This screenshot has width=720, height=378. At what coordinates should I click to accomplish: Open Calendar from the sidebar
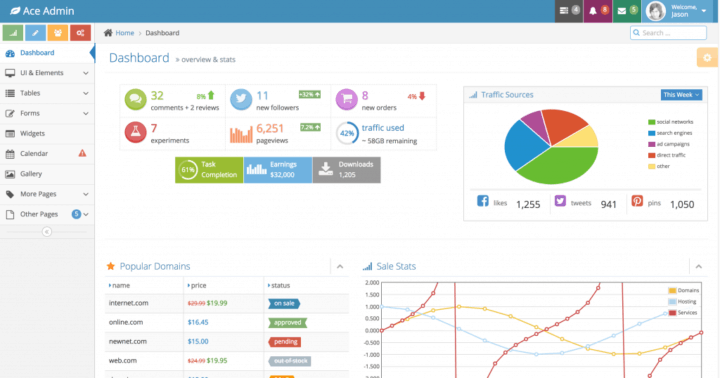coord(47,154)
